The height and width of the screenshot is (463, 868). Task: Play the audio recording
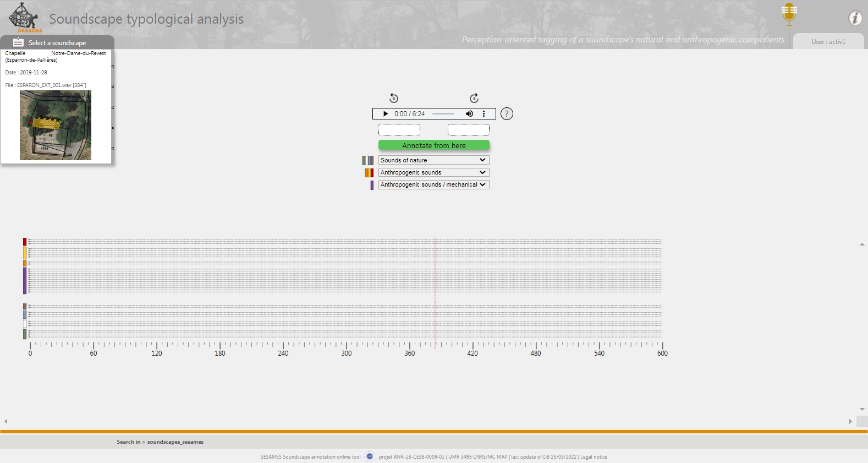click(x=386, y=114)
